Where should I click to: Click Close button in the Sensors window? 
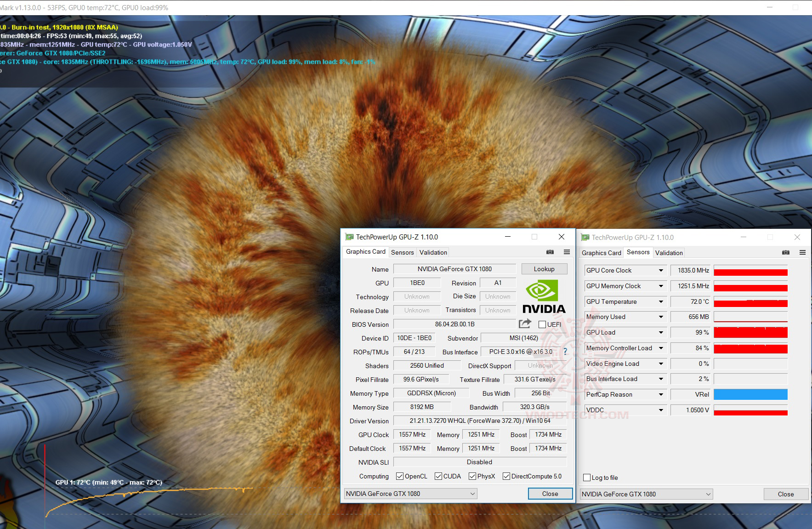786,494
